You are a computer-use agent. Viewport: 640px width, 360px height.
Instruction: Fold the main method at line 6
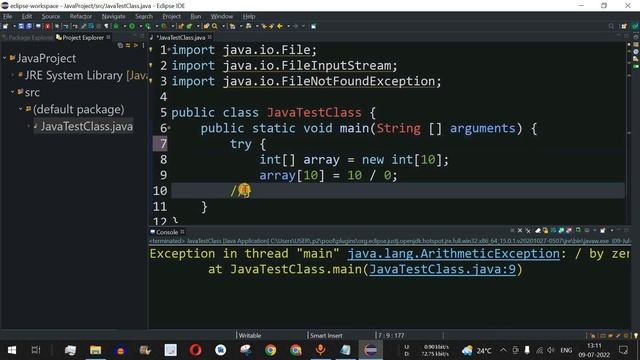(169, 128)
